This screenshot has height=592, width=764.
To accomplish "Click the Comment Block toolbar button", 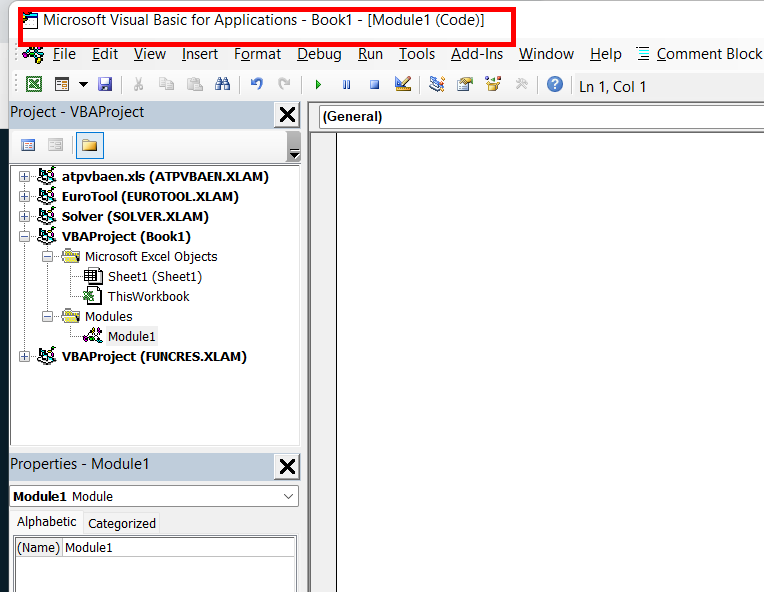I will (x=700, y=54).
